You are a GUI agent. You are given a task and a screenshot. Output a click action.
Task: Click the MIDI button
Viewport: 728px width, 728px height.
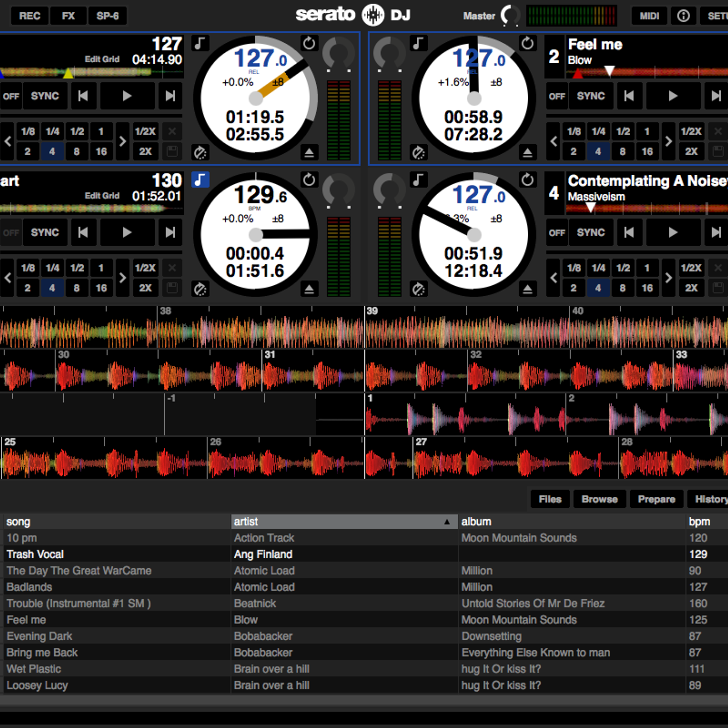649,16
